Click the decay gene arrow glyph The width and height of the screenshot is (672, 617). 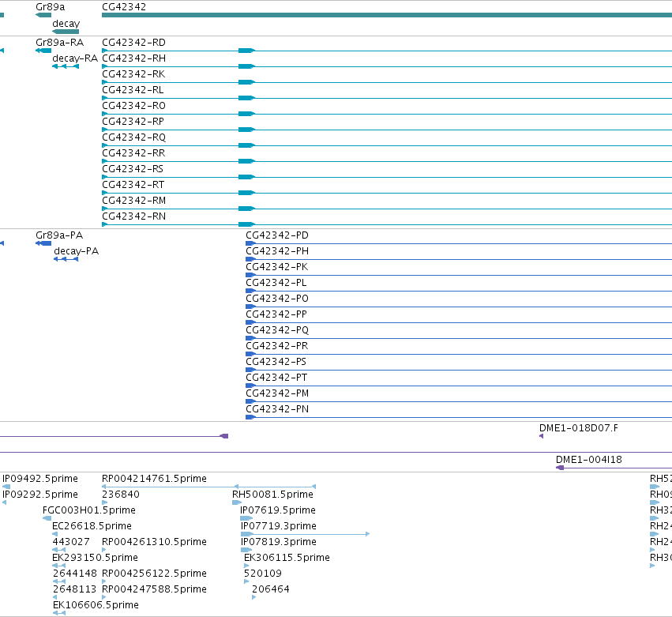pyautogui.click(x=66, y=32)
